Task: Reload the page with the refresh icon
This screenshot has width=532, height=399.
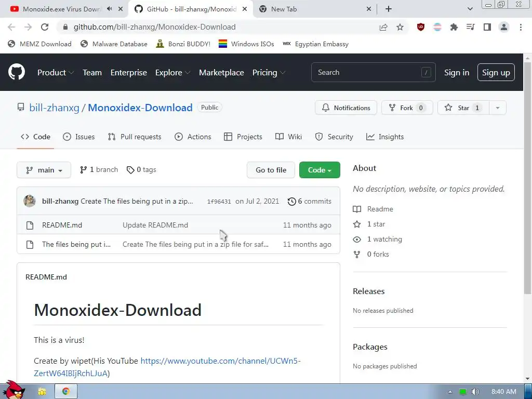Action: point(45,27)
